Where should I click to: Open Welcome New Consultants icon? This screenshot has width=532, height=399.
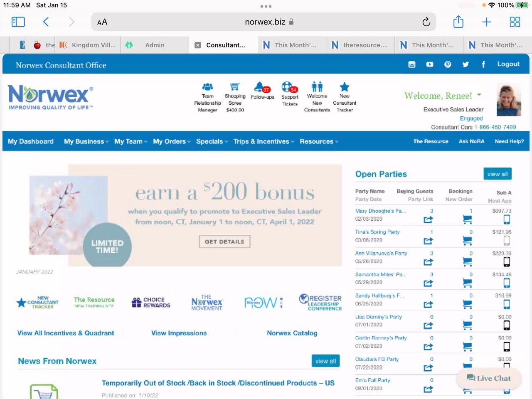(x=317, y=86)
